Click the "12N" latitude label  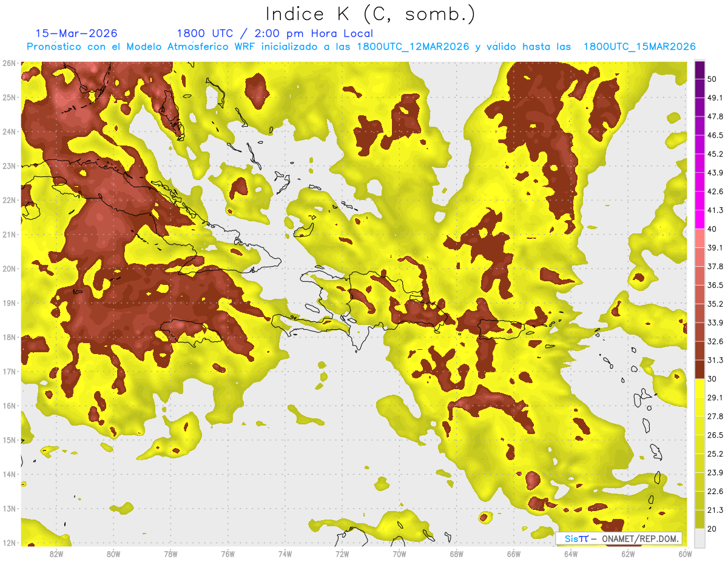8,543
